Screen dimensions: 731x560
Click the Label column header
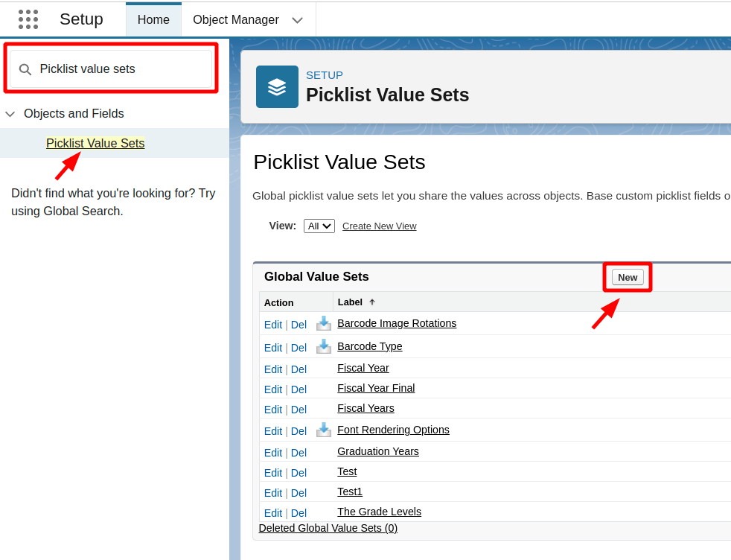pos(350,302)
